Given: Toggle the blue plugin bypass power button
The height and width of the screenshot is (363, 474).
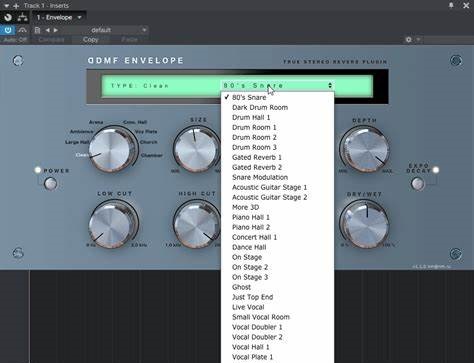Looking at the screenshot, I should [x=8, y=30].
